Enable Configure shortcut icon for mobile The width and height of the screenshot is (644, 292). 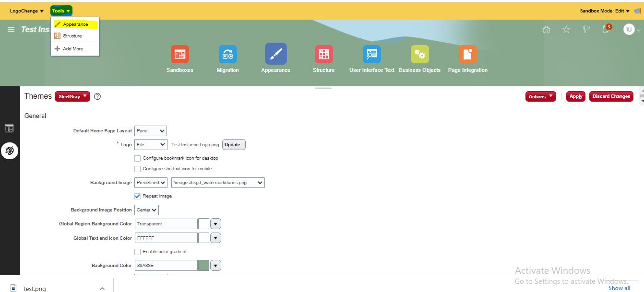tap(137, 168)
